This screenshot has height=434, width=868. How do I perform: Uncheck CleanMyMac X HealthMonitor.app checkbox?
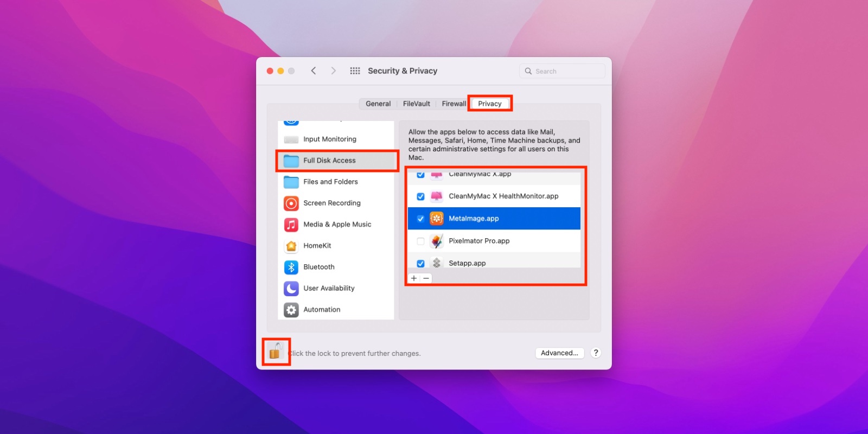pyautogui.click(x=420, y=196)
